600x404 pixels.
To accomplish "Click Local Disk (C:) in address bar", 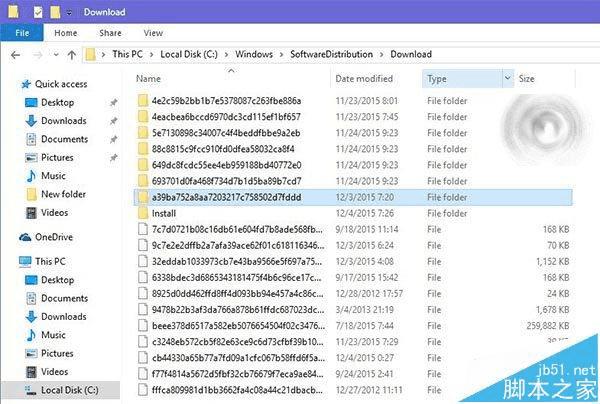I will pyautogui.click(x=189, y=54).
